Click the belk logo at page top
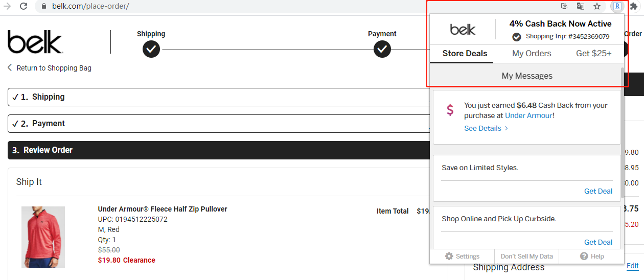The width and height of the screenshot is (644, 280). click(35, 42)
